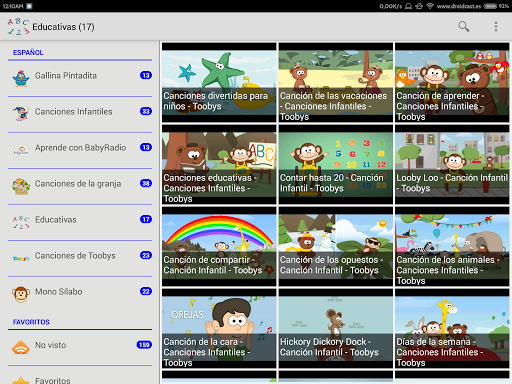Play Canciones divertidas para niños video
This screenshot has width=512, height=384.
[219, 82]
